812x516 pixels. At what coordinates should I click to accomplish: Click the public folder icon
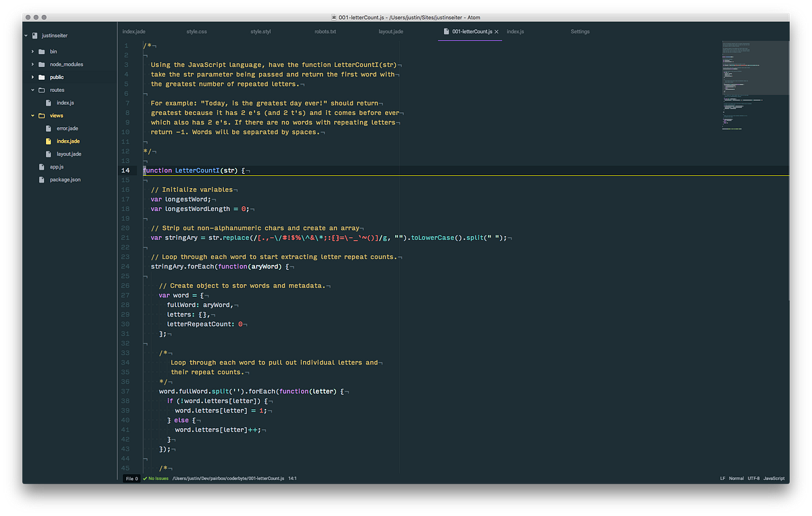(x=43, y=76)
